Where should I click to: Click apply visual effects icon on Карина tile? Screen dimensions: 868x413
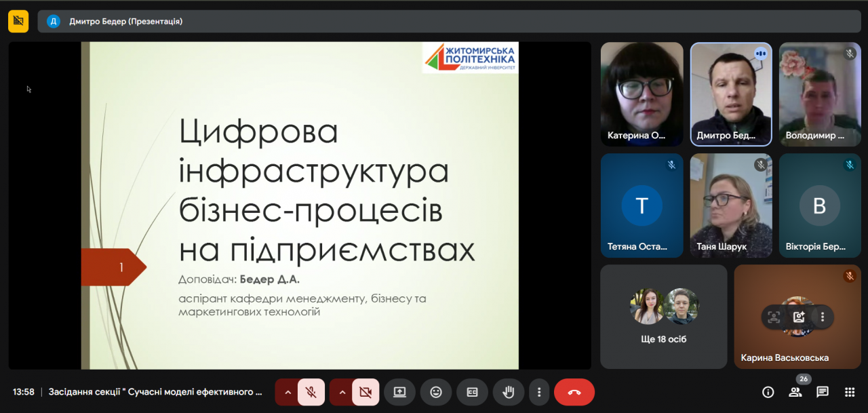click(x=798, y=317)
